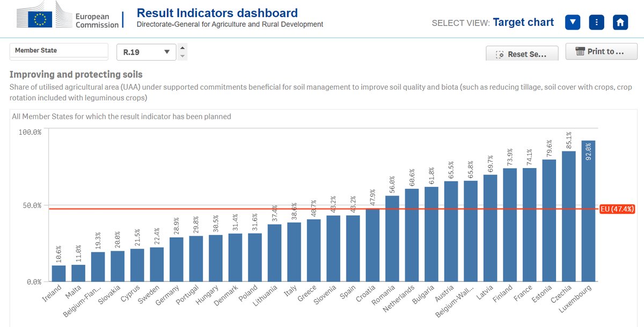Open the Member State filter field
The height and width of the screenshot is (327, 644).
58,50
